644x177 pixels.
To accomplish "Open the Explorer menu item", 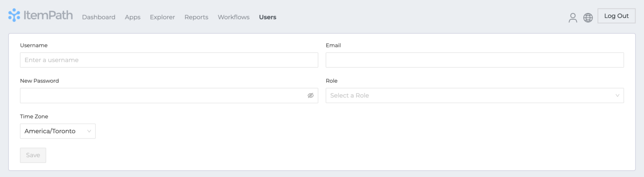I will point(162,17).
